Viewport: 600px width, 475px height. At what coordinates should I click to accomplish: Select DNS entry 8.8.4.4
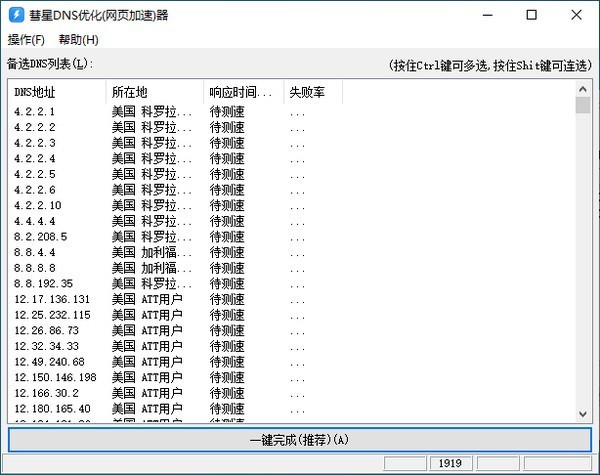pos(35,252)
